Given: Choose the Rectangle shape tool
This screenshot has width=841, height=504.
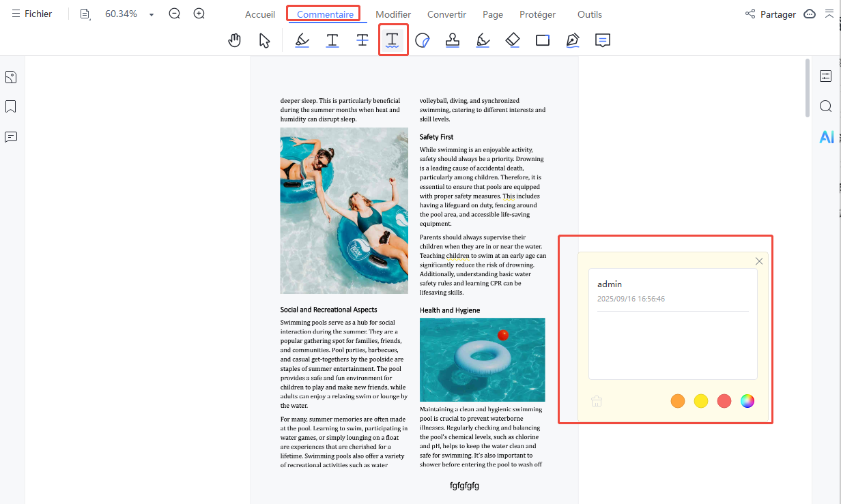Looking at the screenshot, I should (x=543, y=40).
